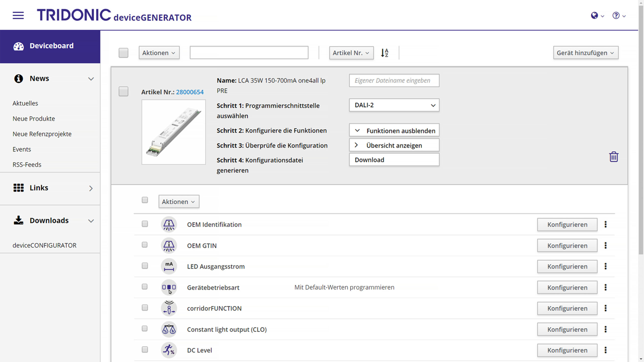
Task: Toggle the A-Z sort order icon
Action: coord(384,53)
